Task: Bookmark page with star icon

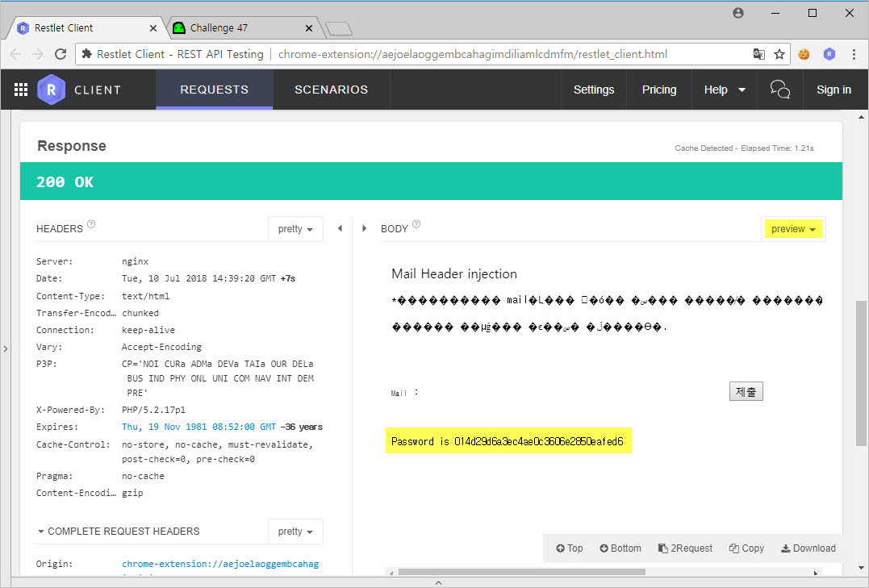Action: pyautogui.click(x=779, y=54)
